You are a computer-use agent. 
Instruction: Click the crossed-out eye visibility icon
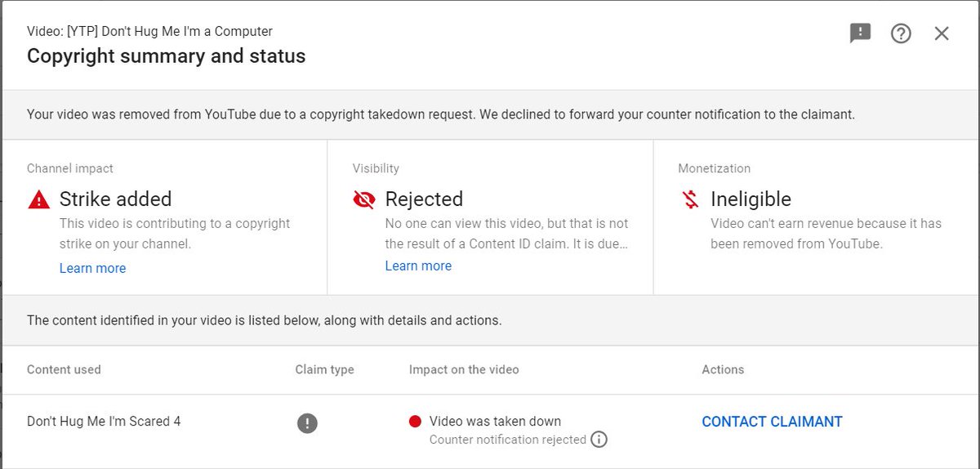(364, 199)
